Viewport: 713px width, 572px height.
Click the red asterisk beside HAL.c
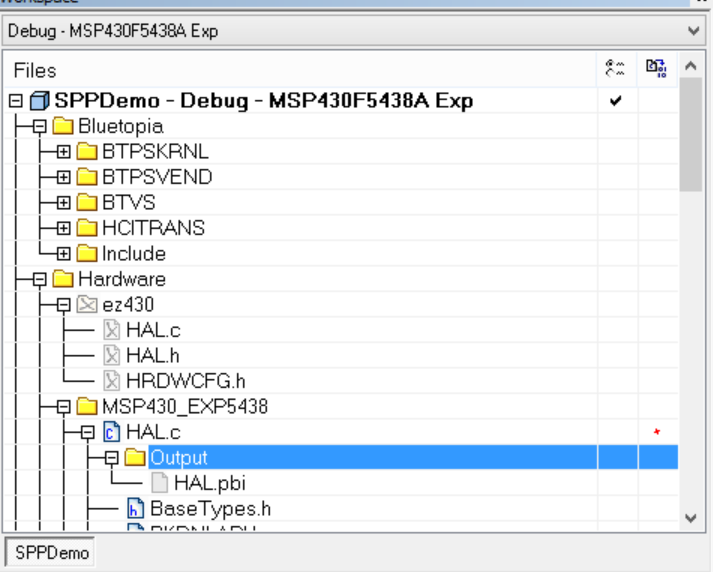pos(656,432)
